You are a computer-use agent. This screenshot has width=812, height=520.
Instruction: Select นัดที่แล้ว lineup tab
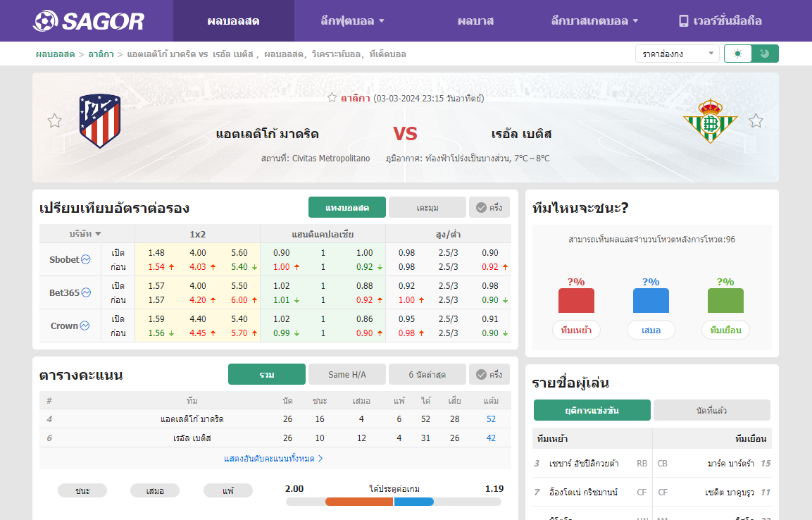click(711, 410)
